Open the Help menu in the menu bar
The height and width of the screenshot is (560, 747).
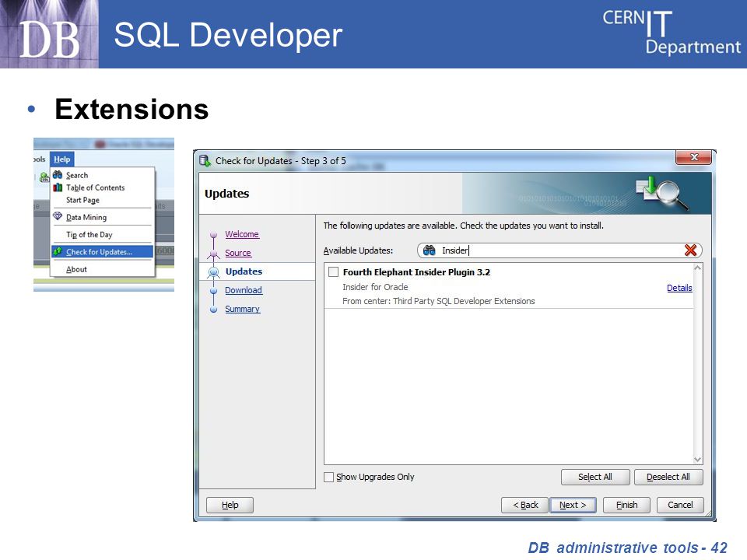[x=62, y=159]
